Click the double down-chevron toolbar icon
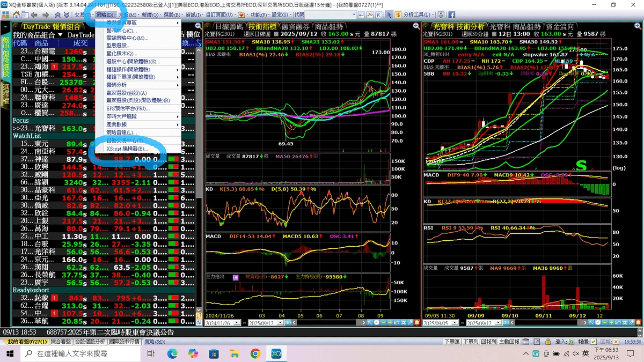 point(67,14)
